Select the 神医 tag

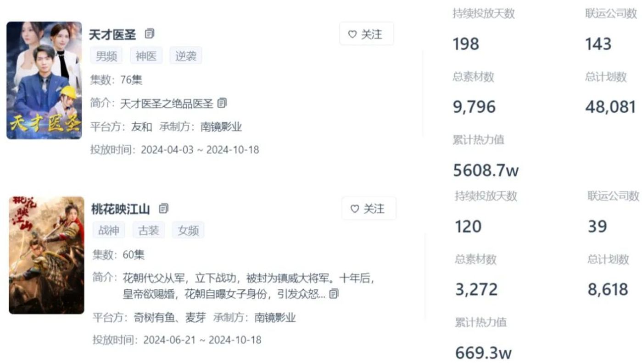(x=146, y=56)
